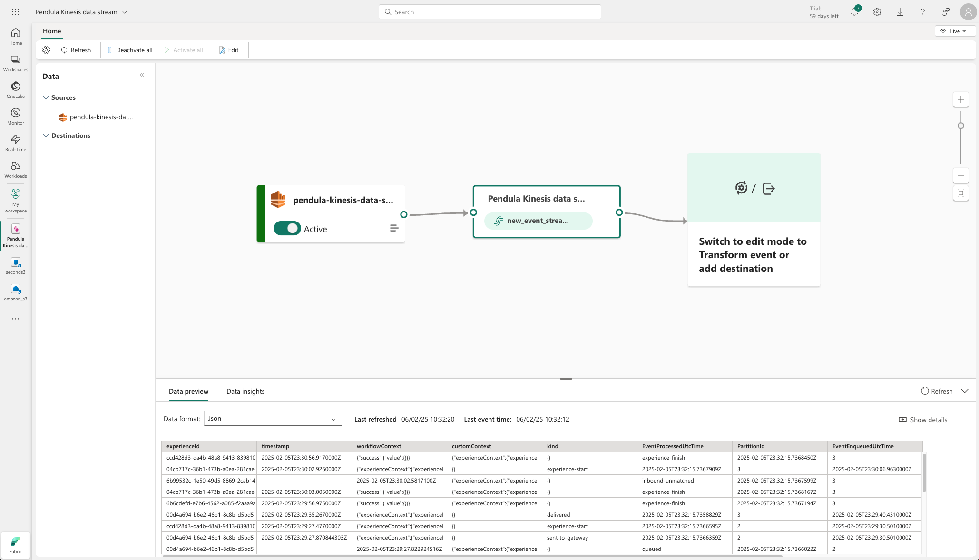Click Edit in the toolbar

coord(229,50)
